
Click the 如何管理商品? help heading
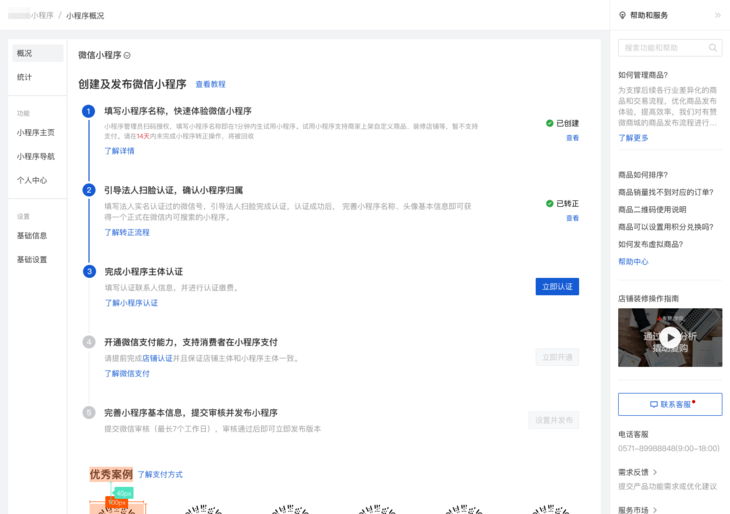[x=643, y=75]
